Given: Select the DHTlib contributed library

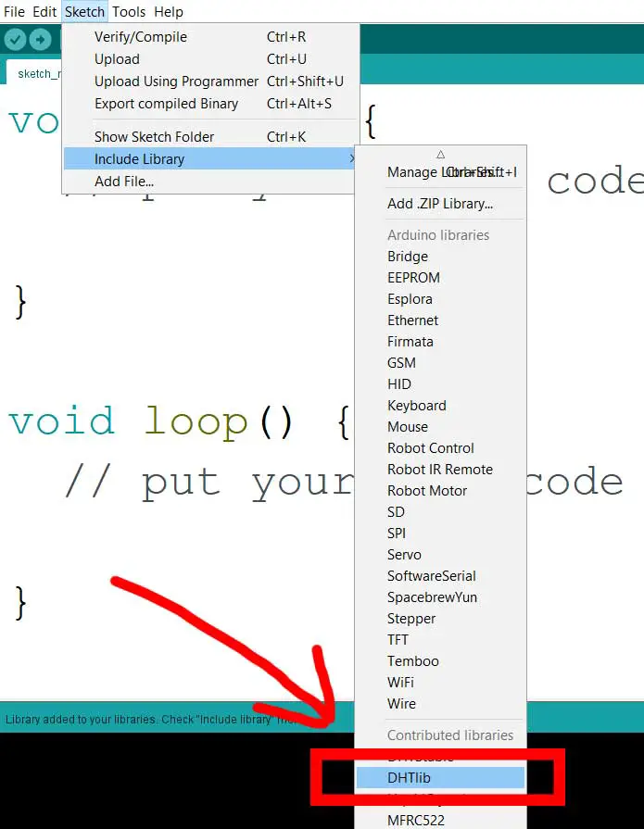Looking at the screenshot, I should pyautogui.click(x=440, y=778).
